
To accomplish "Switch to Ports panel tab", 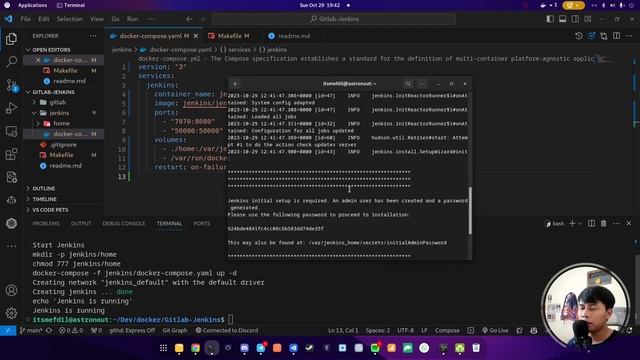I will pos(202,223).
